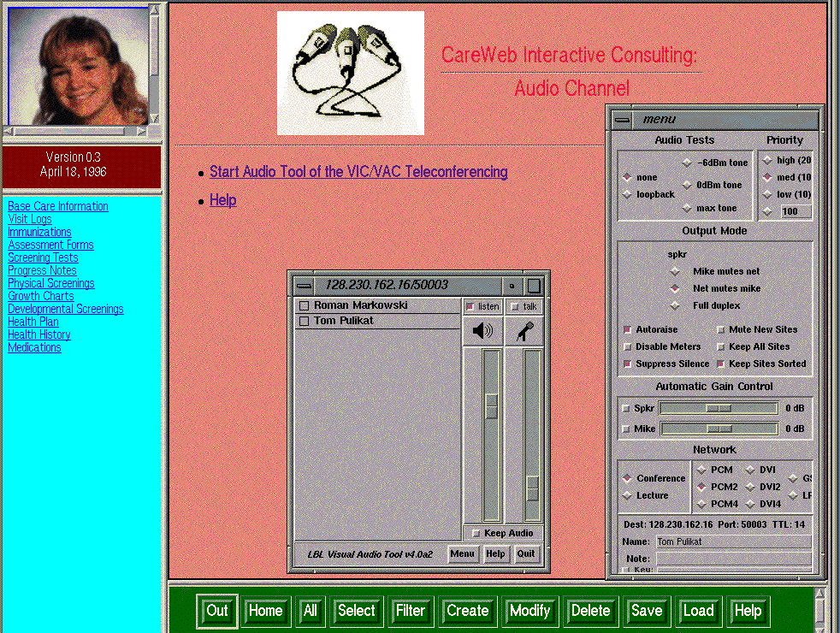Choose Lecture network mode

pos(627,496)
